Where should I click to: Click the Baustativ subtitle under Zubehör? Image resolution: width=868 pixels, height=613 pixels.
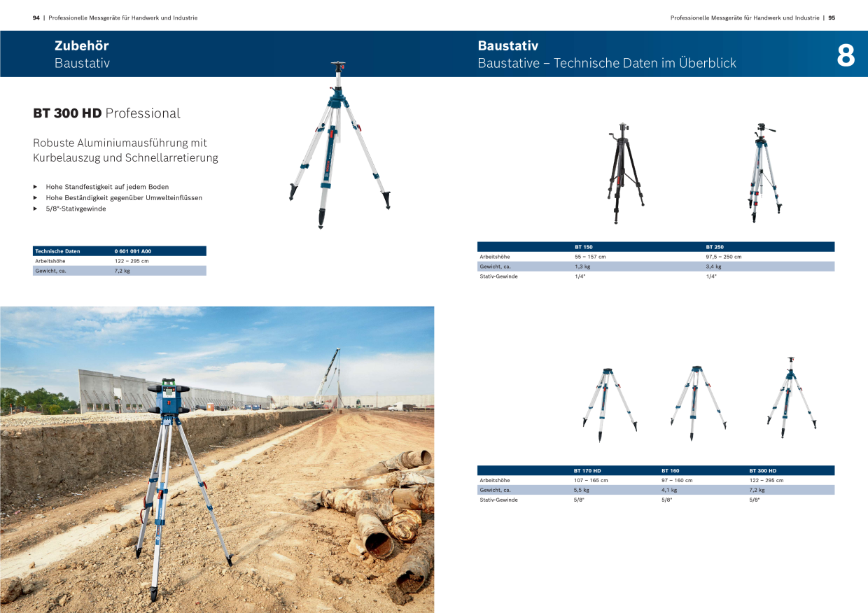(82, 63)
